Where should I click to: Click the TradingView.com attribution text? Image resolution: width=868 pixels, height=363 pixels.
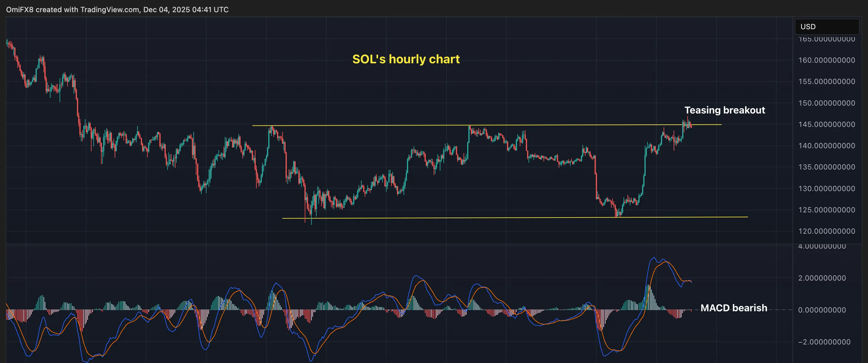(109, 9)
